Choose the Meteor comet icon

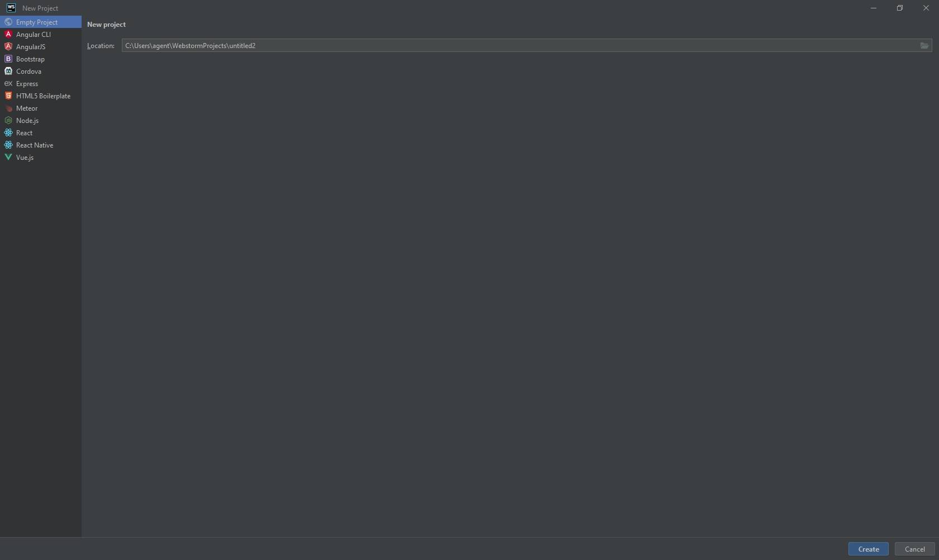coord(8,108)
